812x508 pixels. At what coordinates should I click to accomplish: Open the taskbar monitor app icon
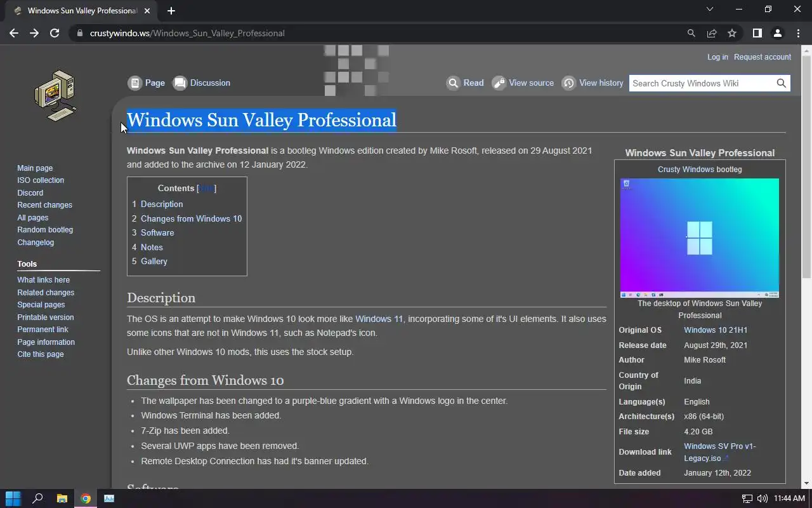109,498
